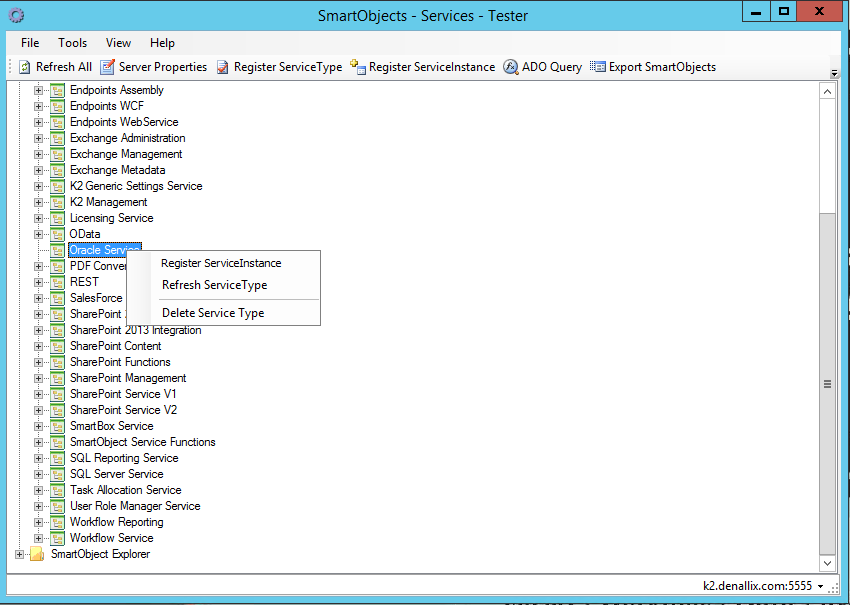Screen dimensions: 850x605
Task: Click the Workflow Service type icon
Action: coord(57,538)
